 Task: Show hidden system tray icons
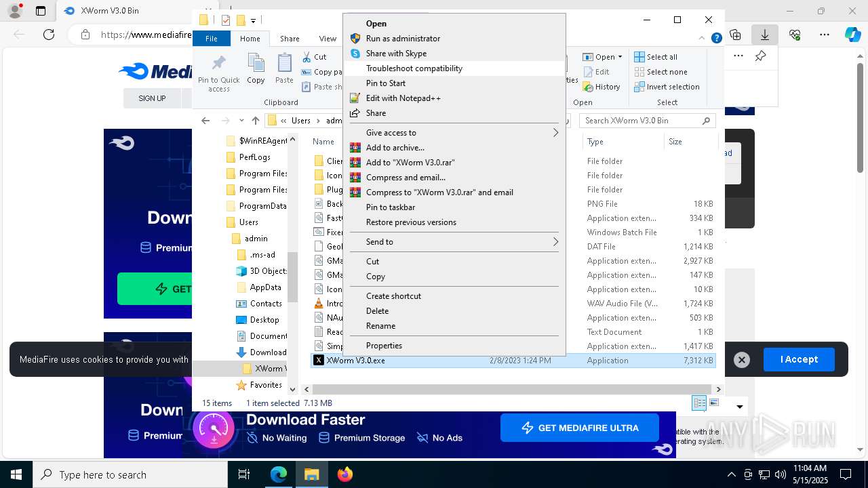pos(731,474)
